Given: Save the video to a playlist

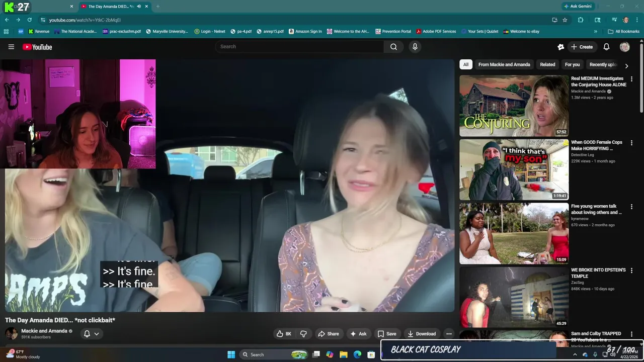Looking at the screenshot, I should [387, 334].
